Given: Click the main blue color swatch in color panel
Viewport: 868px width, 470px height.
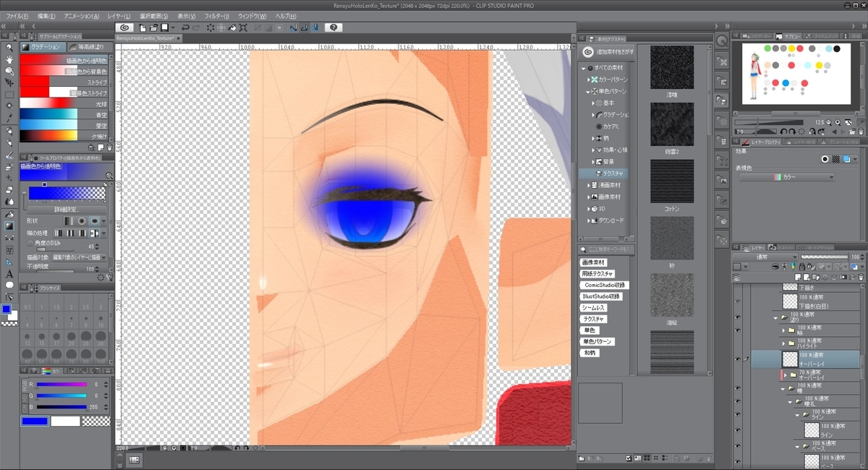Looking at the screenshot, I should pyautogui.click(x=35, y=422).
